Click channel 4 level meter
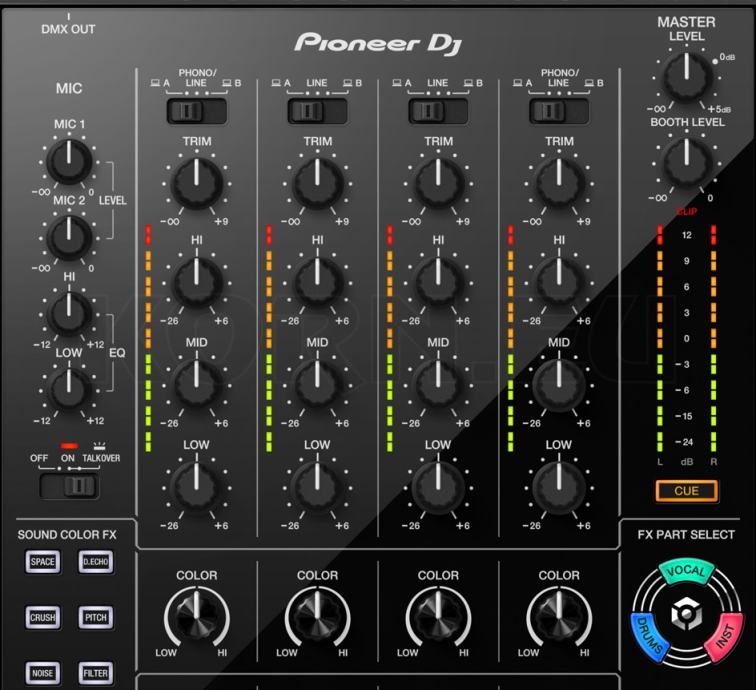 (x=511, y=338)
